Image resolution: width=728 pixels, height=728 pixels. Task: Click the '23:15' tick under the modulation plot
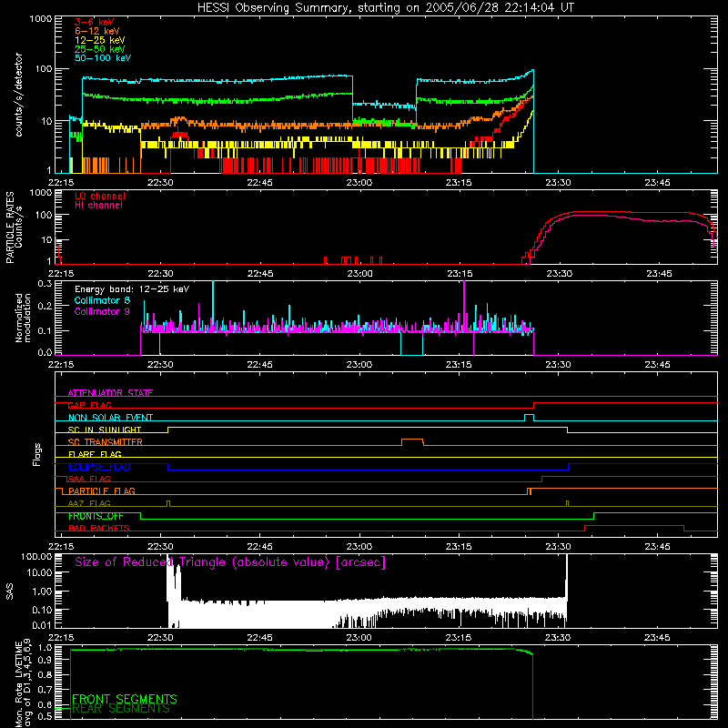tap(459, 365)
